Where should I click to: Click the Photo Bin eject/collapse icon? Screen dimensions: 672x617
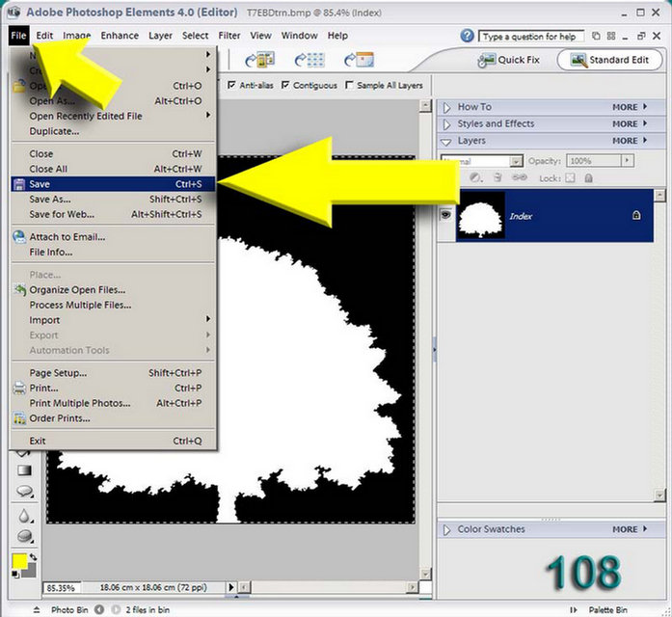click(37, 609)
